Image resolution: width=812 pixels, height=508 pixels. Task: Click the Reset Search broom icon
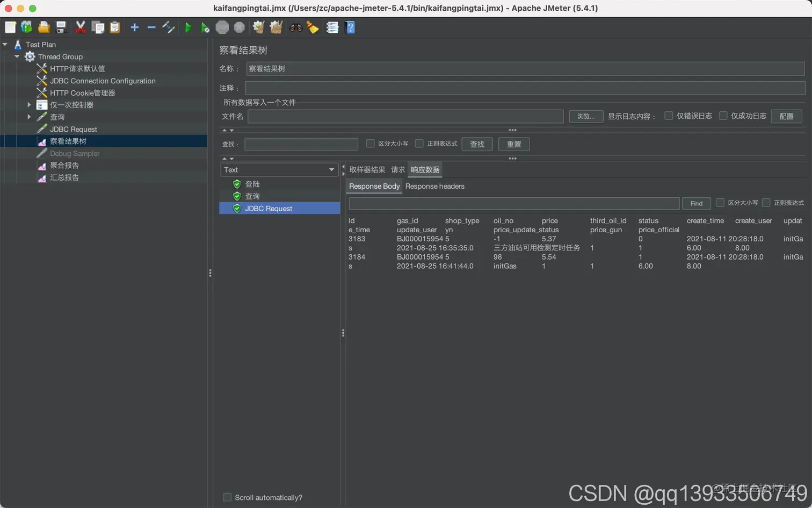tap(313, 27)
